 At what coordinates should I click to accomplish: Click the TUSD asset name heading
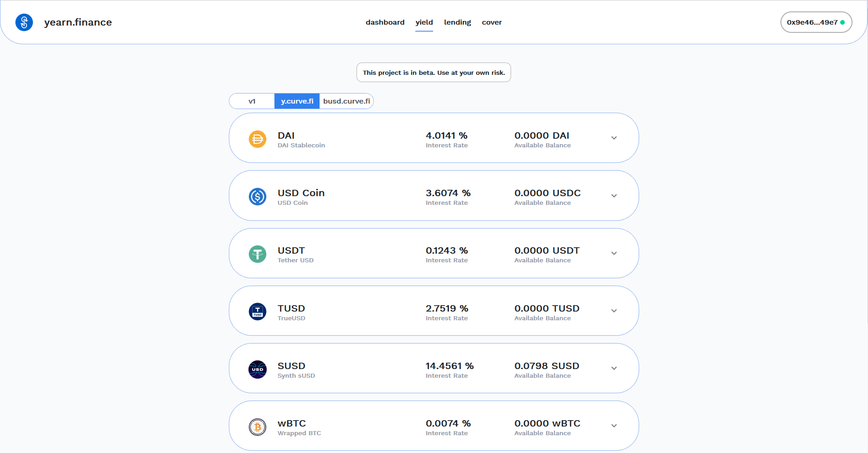(x=291, y=308)
